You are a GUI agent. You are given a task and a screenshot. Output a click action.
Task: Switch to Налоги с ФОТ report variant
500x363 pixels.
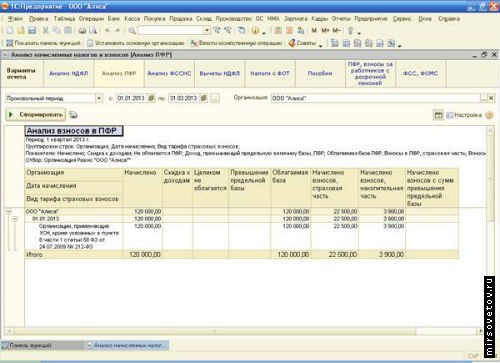[270, 74]
